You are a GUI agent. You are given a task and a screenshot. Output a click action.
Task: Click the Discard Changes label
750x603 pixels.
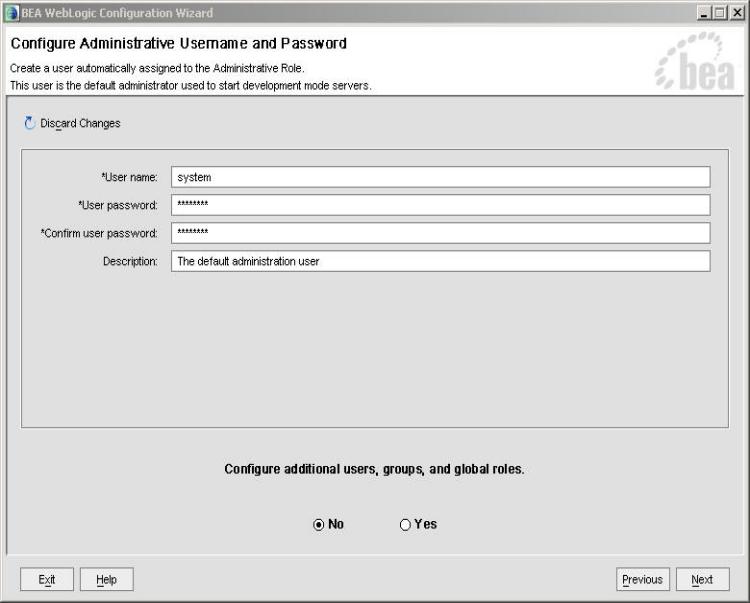[80, 123]
